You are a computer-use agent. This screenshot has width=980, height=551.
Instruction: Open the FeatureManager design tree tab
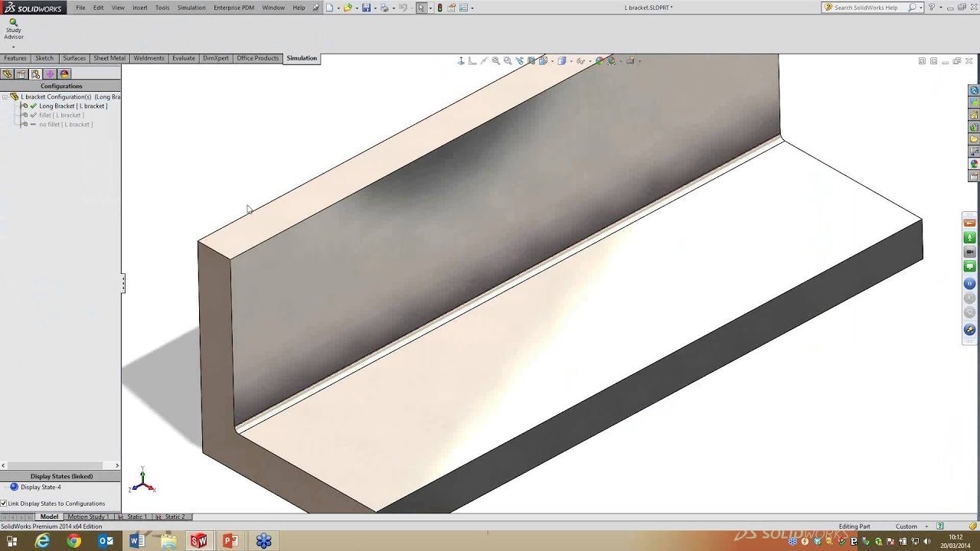tap(7, 74)
